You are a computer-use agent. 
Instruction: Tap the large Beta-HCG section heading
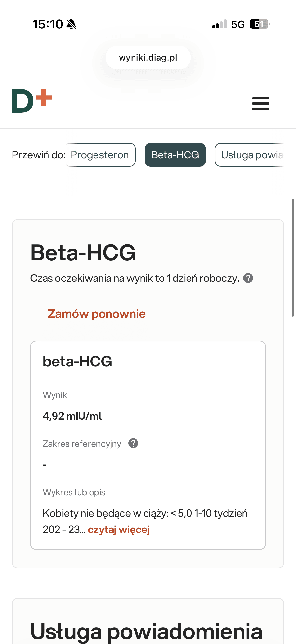(83, 253)
